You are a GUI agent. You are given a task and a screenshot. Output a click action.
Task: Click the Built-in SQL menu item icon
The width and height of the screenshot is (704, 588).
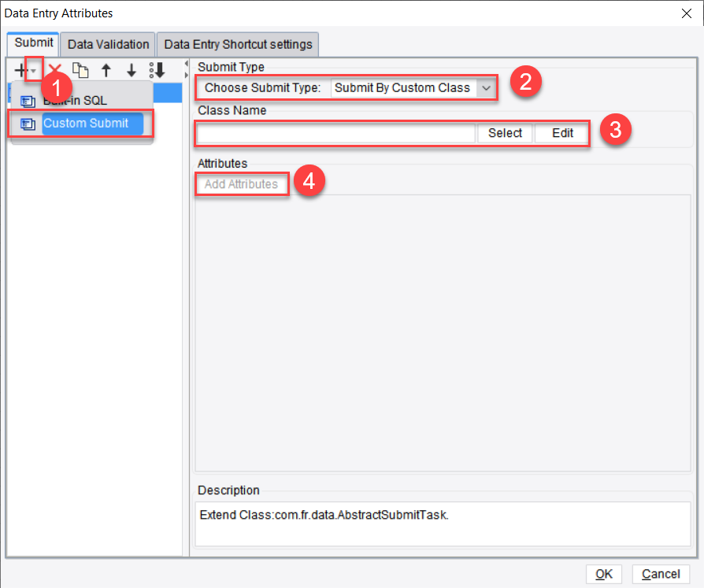point(28,102)
